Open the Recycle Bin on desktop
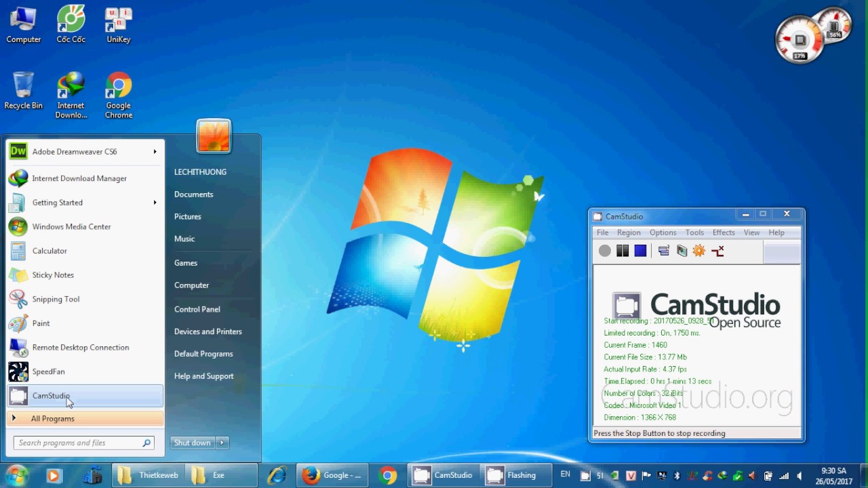This screenshot has width=868, height=488. 24,91
